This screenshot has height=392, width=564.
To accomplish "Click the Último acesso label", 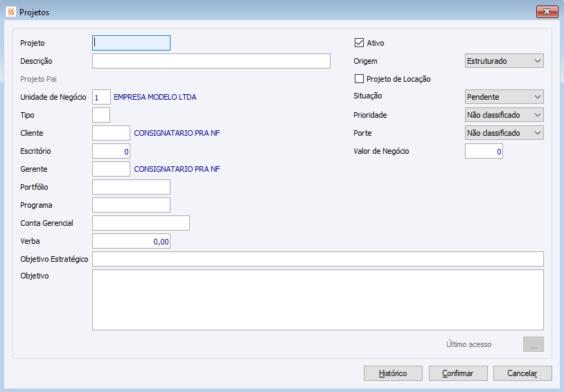I will [468, 344].
